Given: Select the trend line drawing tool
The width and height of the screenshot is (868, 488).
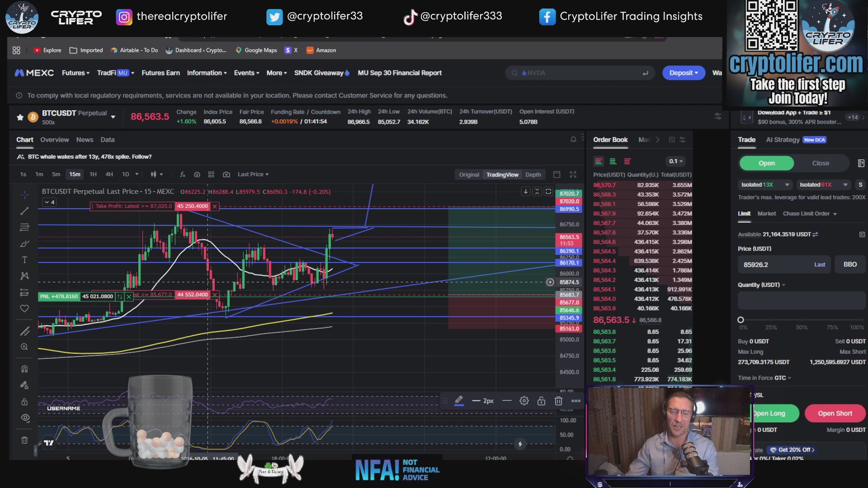Looking at the screenshot, I should coord(24,211).
